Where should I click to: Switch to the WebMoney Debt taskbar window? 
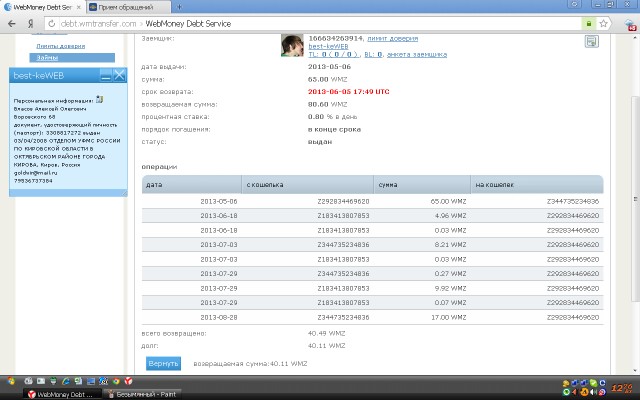click(x=61, y=394)
